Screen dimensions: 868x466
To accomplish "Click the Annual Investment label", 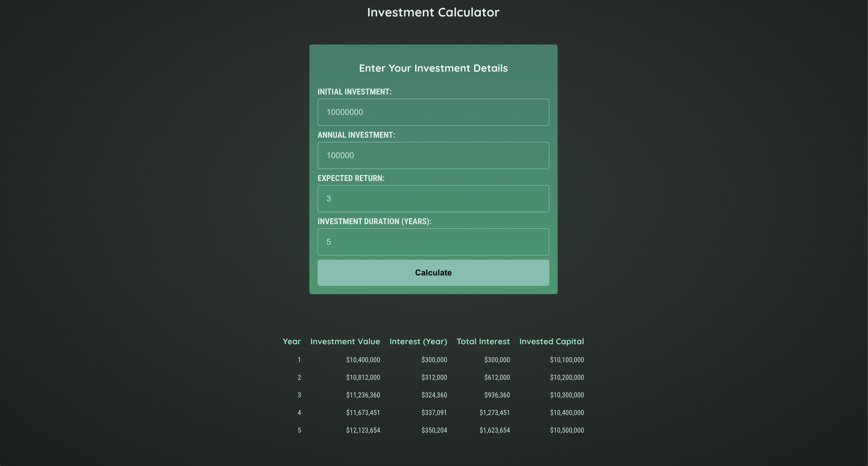I will point(356,135).
